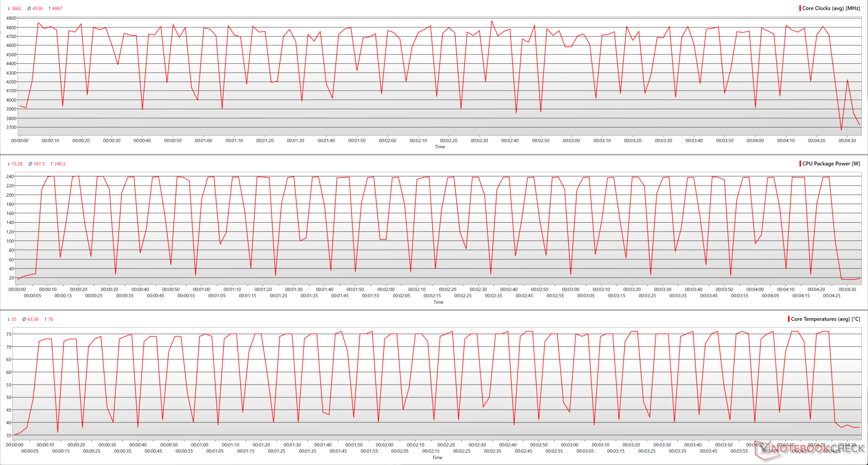
Task: Click the 00:02:00 time marker in the clocks chart
Action: pyautogui.click(x=387, y=141)
